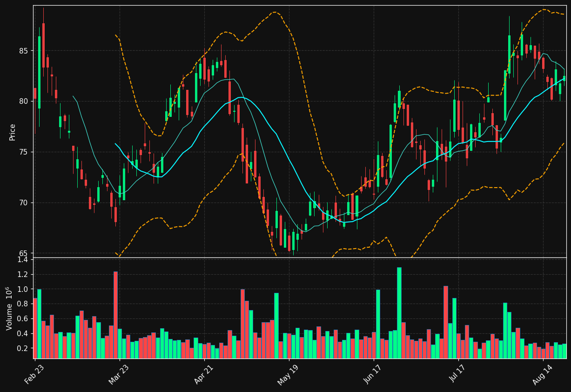571x392 pixels.
Task: Click the Price axis title
Action: [13, 132]
